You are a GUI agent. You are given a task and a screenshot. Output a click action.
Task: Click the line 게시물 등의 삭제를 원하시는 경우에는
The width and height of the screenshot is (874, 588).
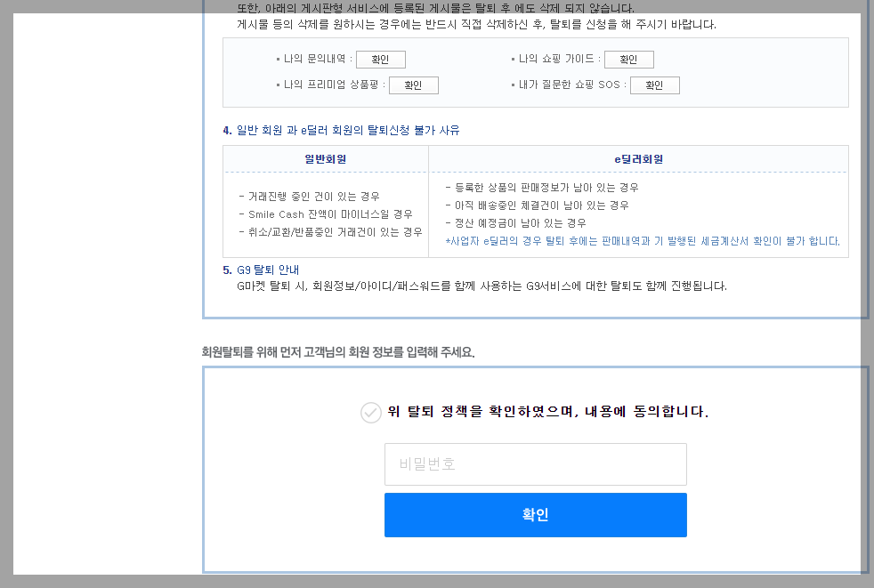tap(476, 25)
